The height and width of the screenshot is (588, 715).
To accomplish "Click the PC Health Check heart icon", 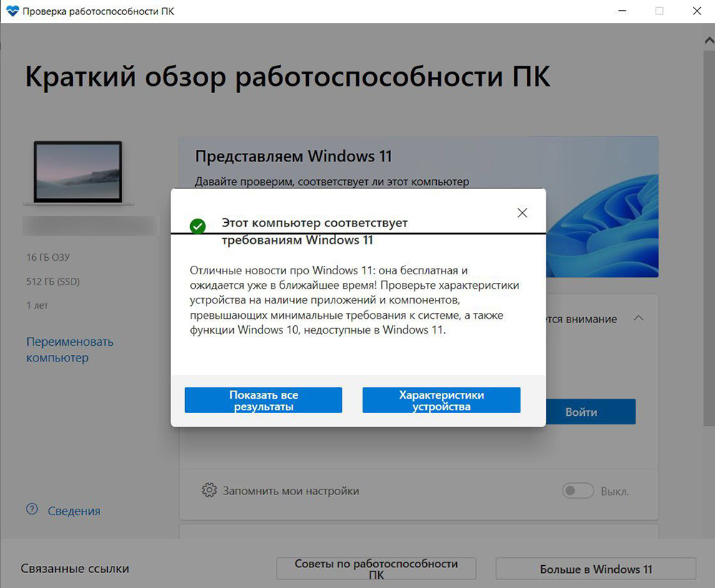I will (x=12, y=11).
